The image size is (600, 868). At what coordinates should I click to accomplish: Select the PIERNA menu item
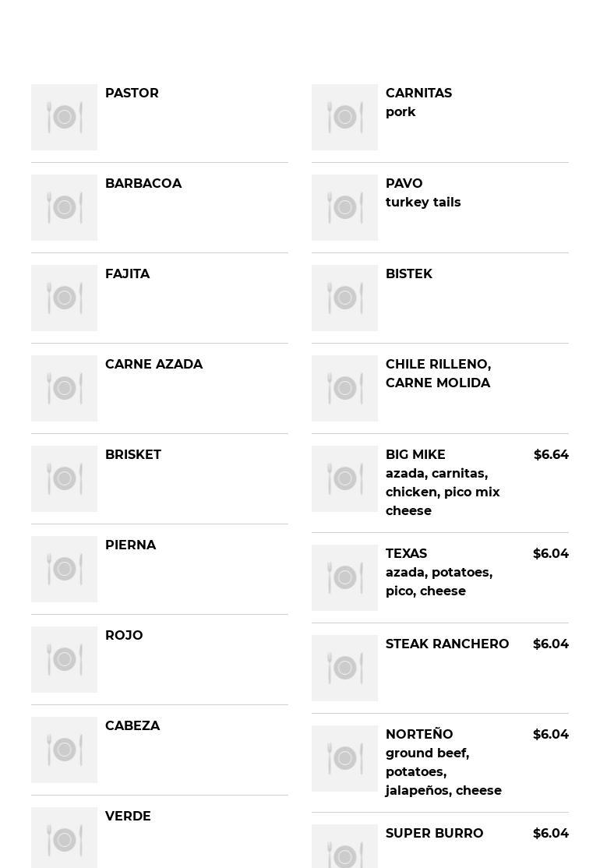pos(130,545)
